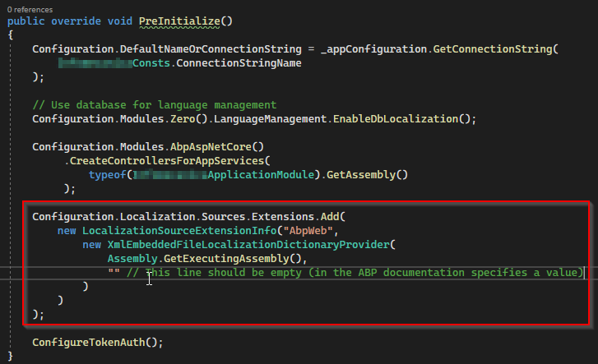Place cursor at method's opening brace
598x364 pixels.
[x=11, y=35]
